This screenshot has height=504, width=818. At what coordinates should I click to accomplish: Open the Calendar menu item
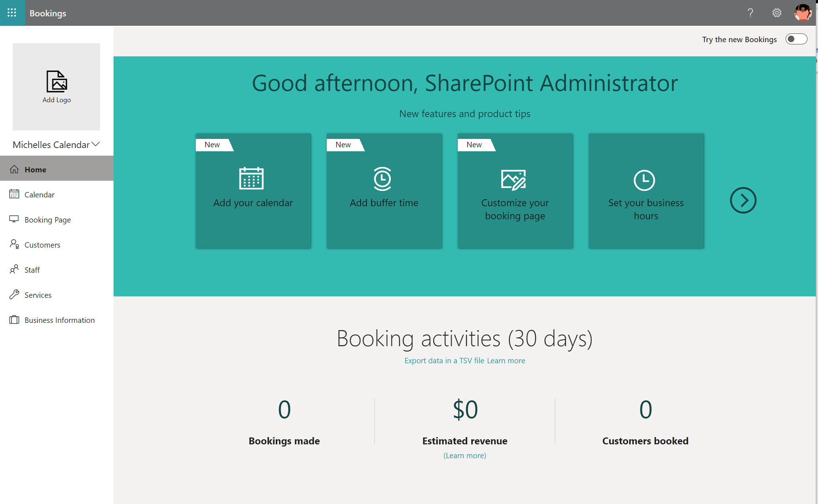[x=57, y=195]
